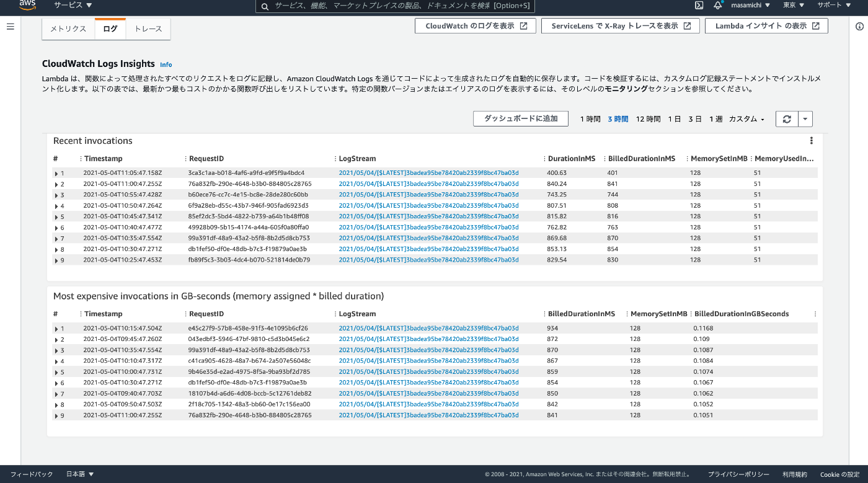This screenshot has height=483, width=868.
Task: Select RequestID 76a832fb-290e-4648 in Recent invocations
Action: 250,184
